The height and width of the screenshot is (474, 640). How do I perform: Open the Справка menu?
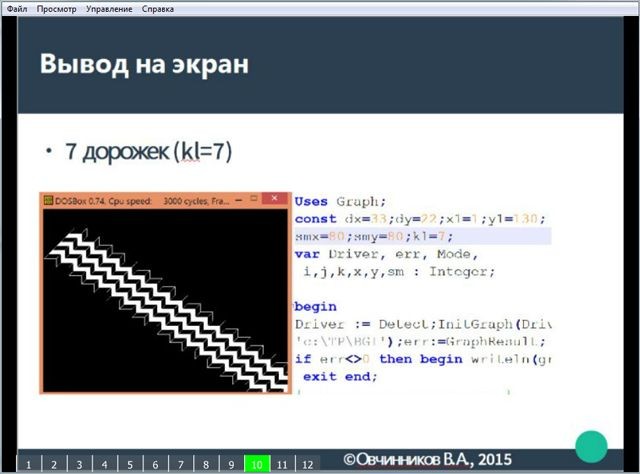tap(158, 9)
